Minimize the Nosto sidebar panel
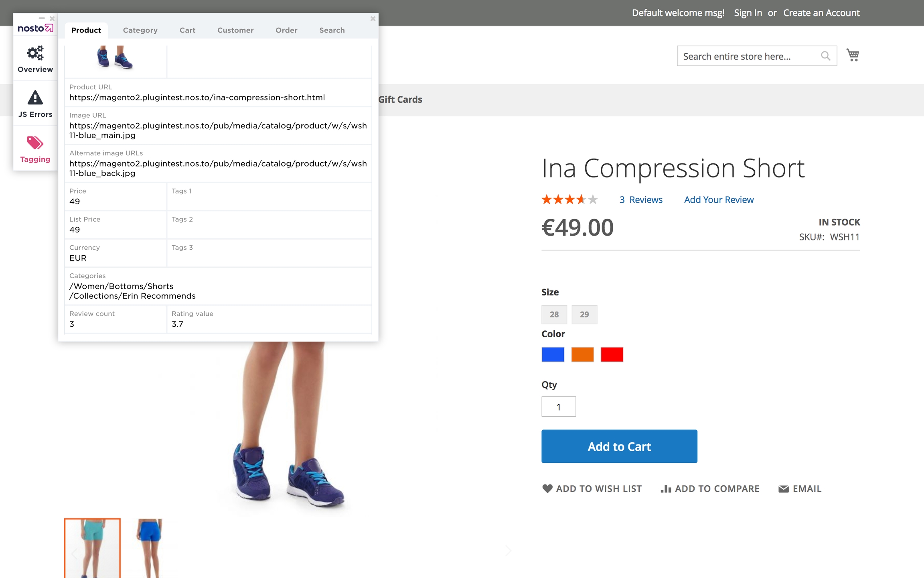Image resolution: width=924 pixels, height=578 pixels. [x=42, y=18]
